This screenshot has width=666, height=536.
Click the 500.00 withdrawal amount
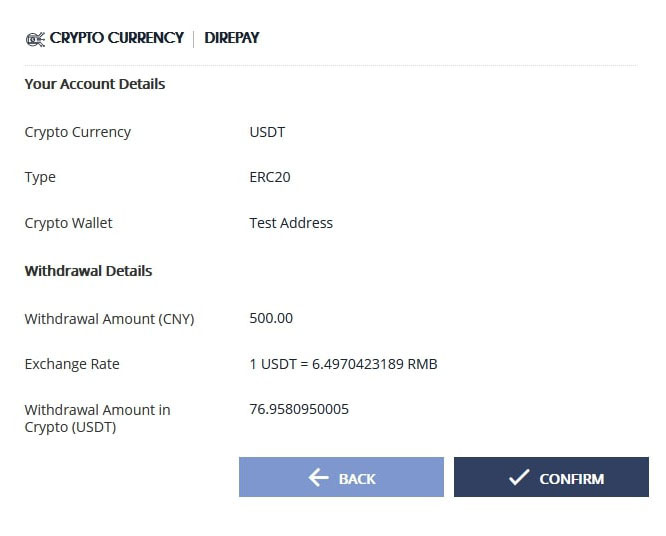(271, 318)
